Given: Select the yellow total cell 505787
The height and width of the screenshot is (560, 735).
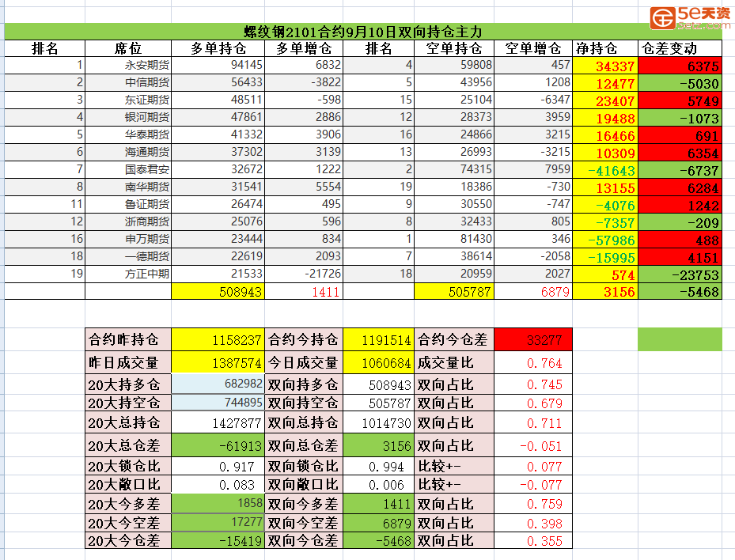Looking at the screenshot, I should click(454, 291).
